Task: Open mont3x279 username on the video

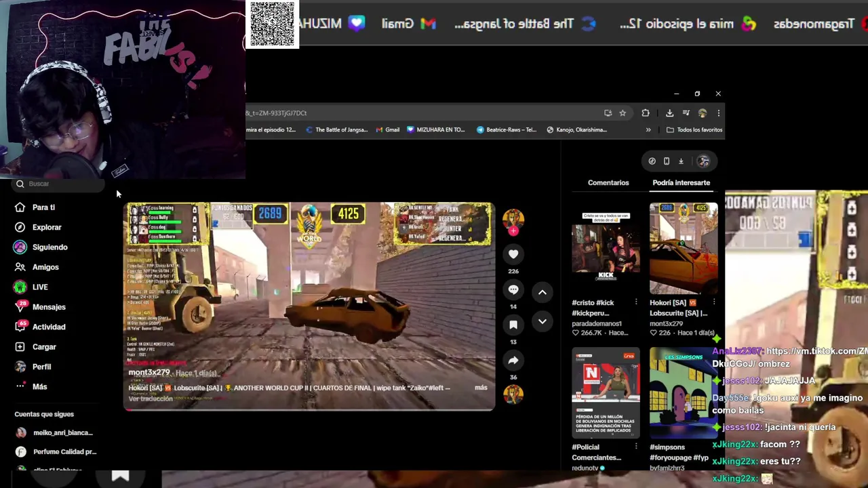Action: click(149, 373)
